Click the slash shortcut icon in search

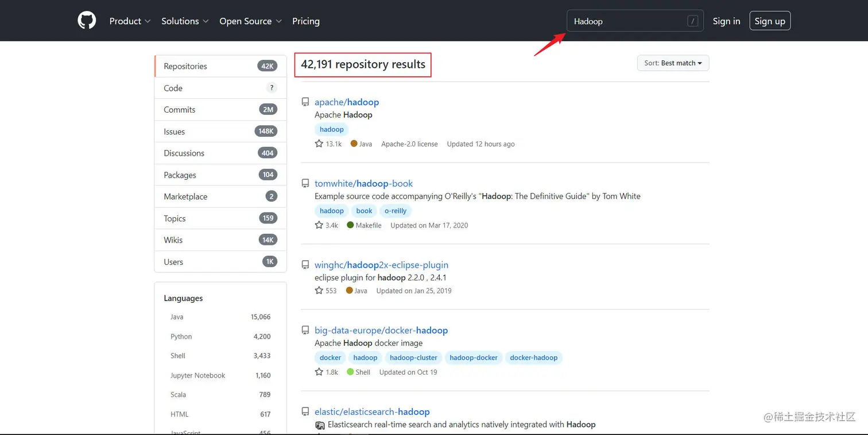tap(692, 21)
